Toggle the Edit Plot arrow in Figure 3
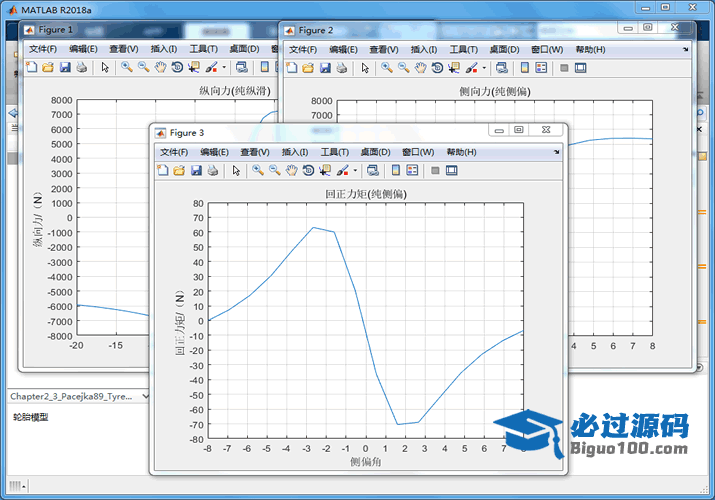715x500 pixels. [x=236, y=171]
